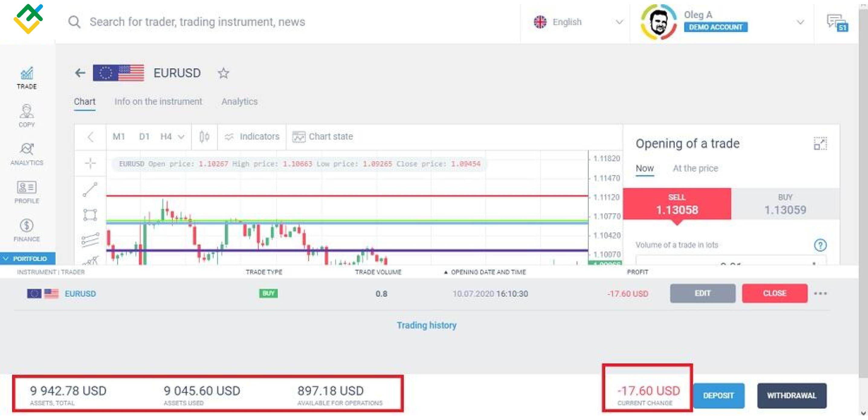Select the M1 timeframe

pyautogui.click(x=119, y=137)
